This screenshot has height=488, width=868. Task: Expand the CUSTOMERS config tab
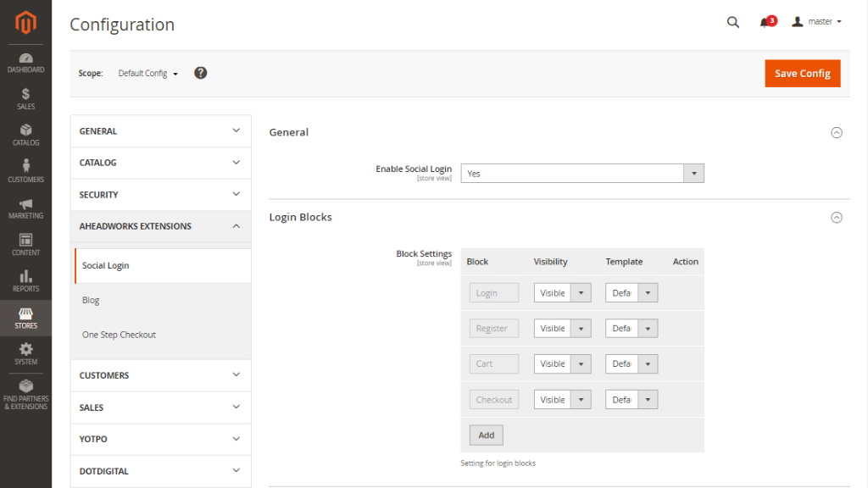160,375
